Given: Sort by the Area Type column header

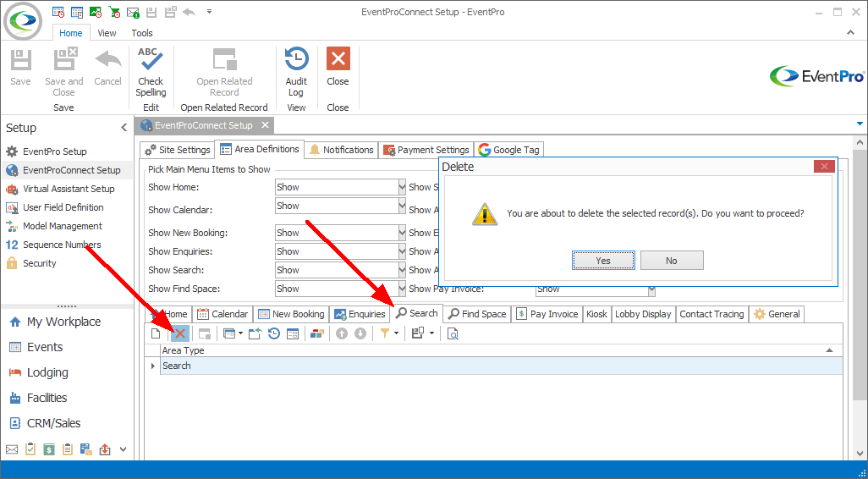Looking at the screenshot, I should [501, 350].
